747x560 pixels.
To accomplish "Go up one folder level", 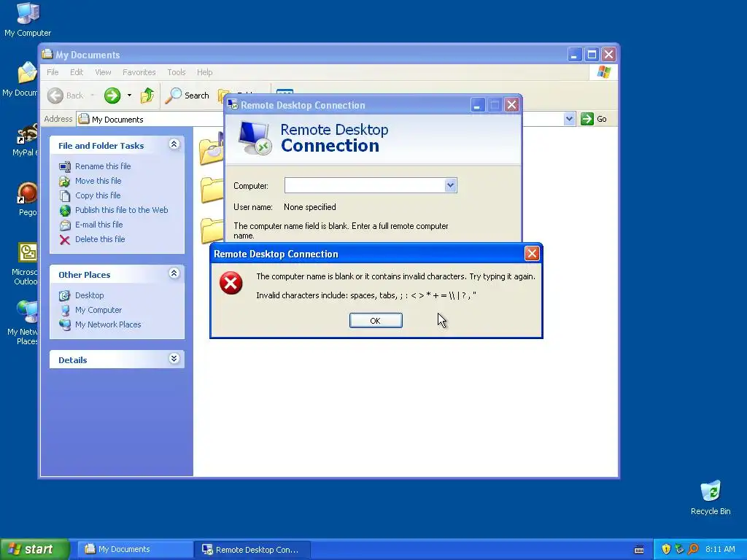I will [147, 96].
